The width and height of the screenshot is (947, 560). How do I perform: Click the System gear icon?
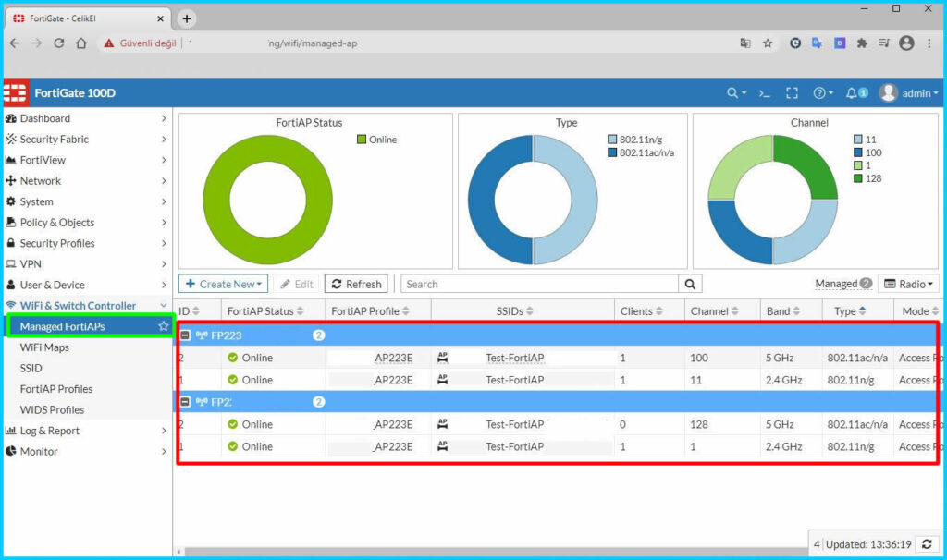click(x=11, y=201)
